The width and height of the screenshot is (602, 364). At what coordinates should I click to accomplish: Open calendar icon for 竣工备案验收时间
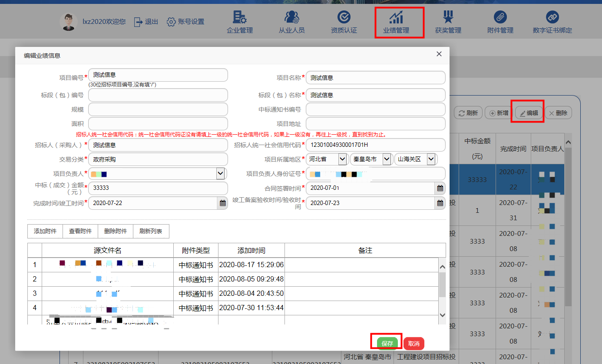click(x=440, y=203)
